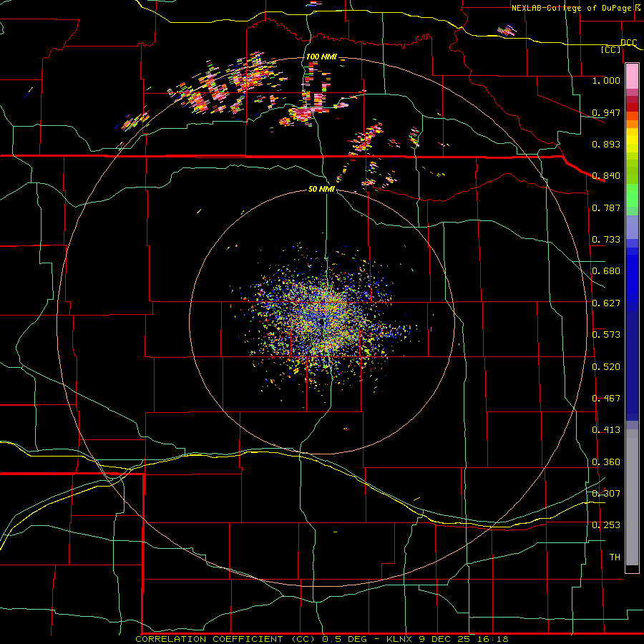Click the TH threshold label
644x644 pixels.
[x=615, y=557]
